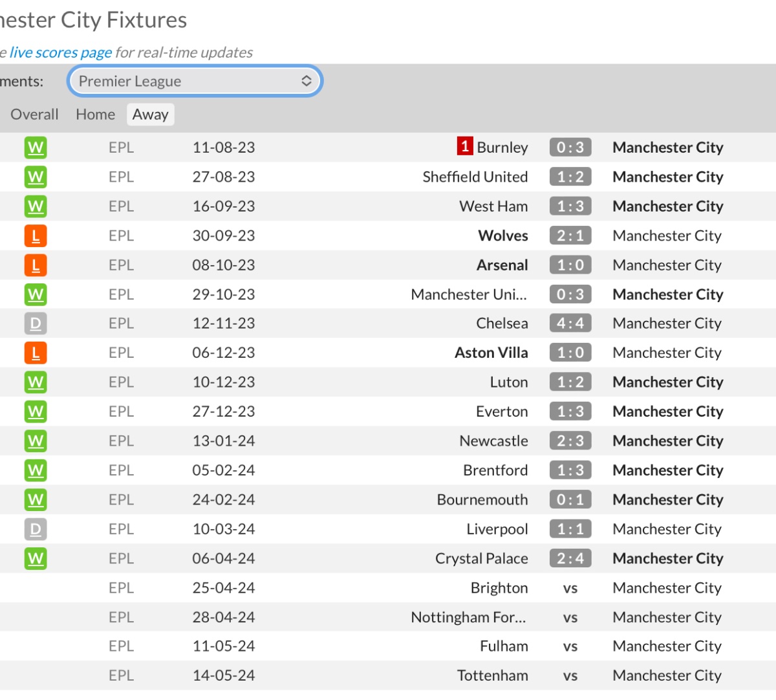Click the Fulham team name
Screen dimensions: 776x700
504,646
